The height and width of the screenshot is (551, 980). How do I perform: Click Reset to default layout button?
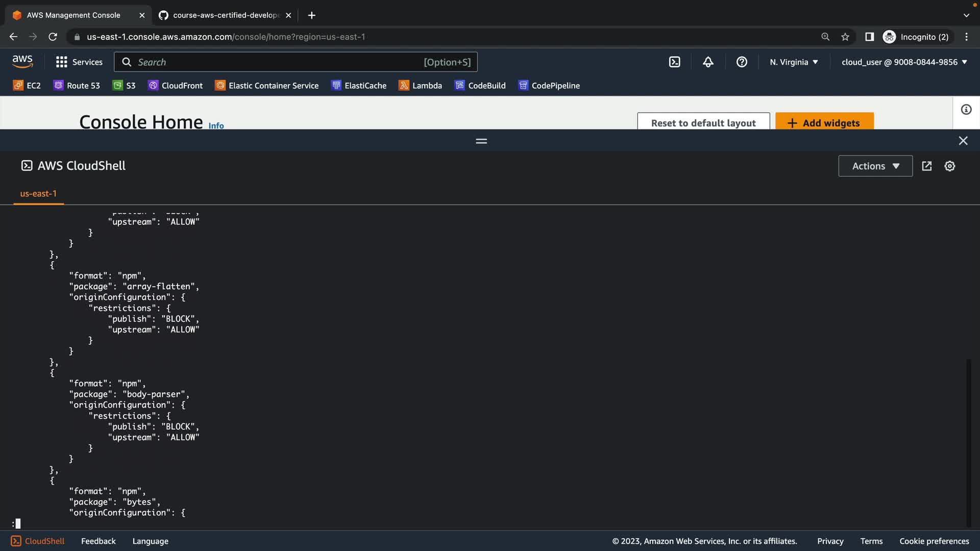(703, 122)
